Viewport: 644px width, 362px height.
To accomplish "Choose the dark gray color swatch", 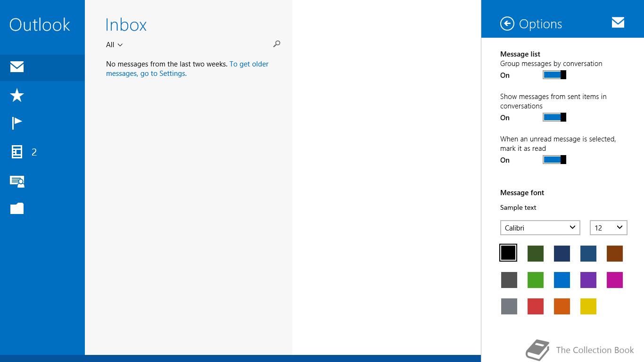I will coord(509,280).
